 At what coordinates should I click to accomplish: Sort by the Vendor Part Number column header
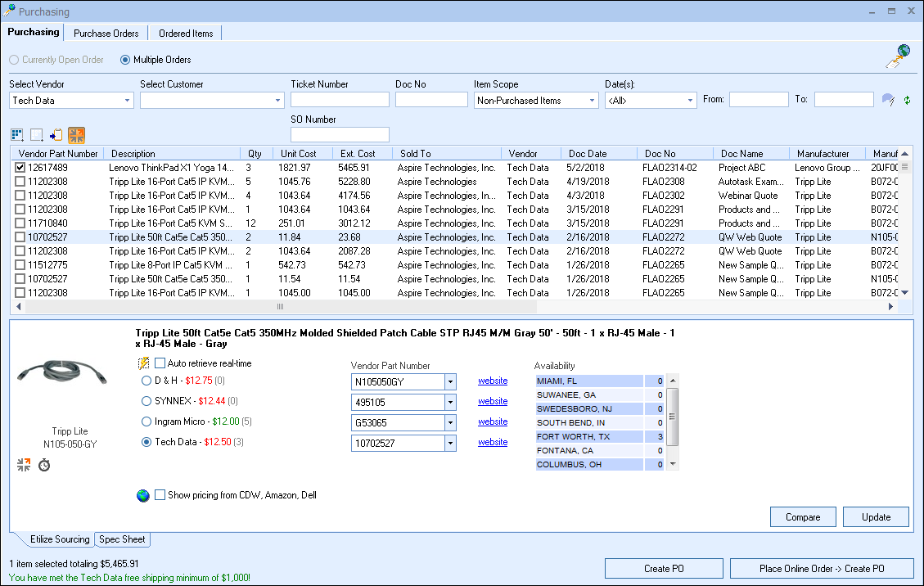pyautogui.click(x=58, y=154)
